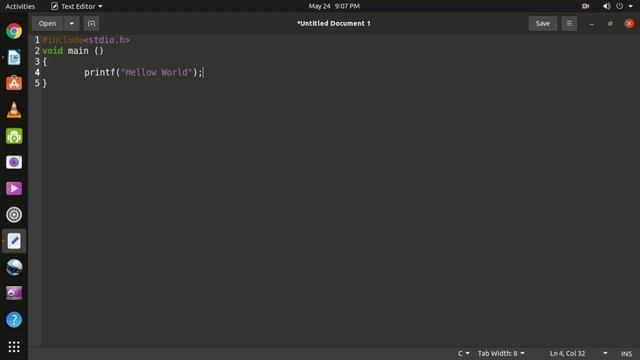Expand recent files arrow next to Open

click(x=71, y=24)
